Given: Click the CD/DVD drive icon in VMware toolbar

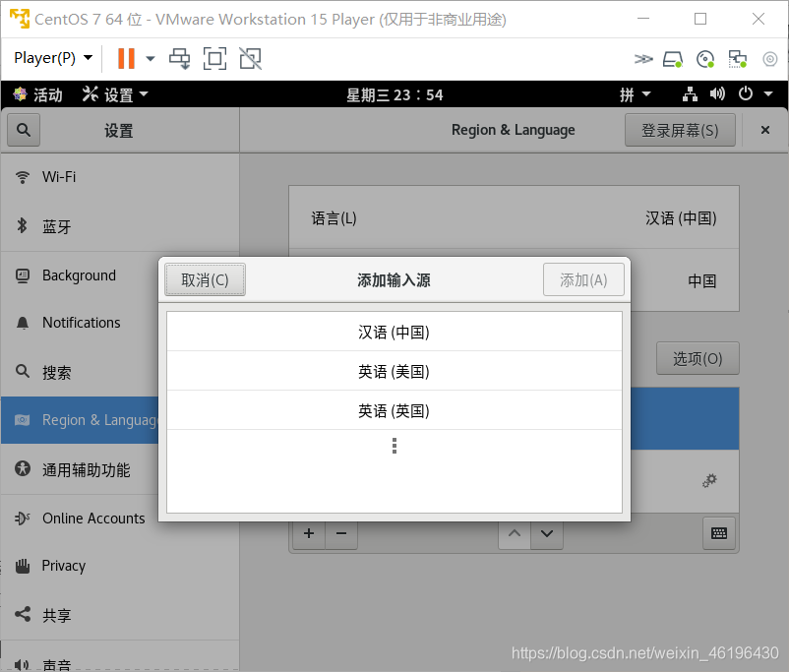Looking at the screenshot, I should (x=705, y=59).
